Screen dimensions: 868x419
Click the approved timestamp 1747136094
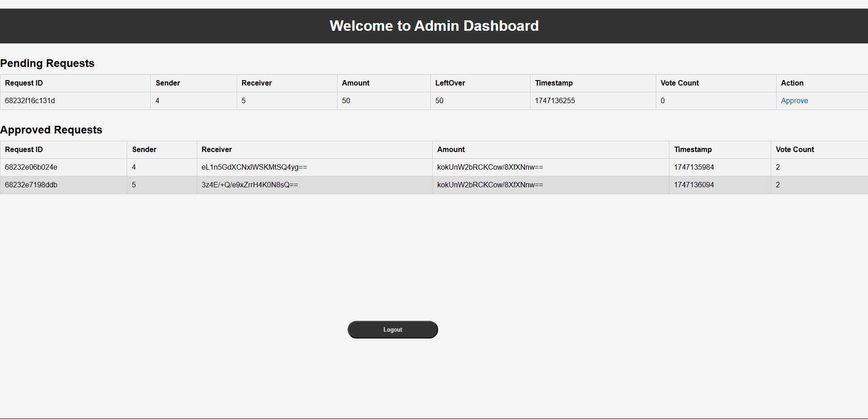click(694, 185)
